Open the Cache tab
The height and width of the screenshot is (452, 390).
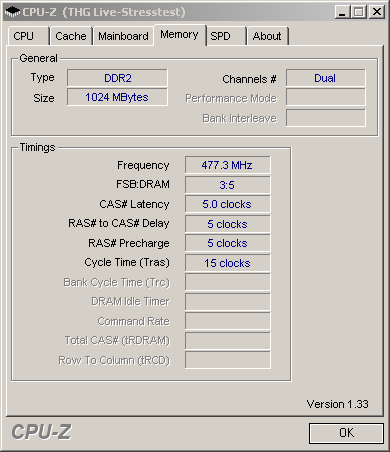[71, 36]
